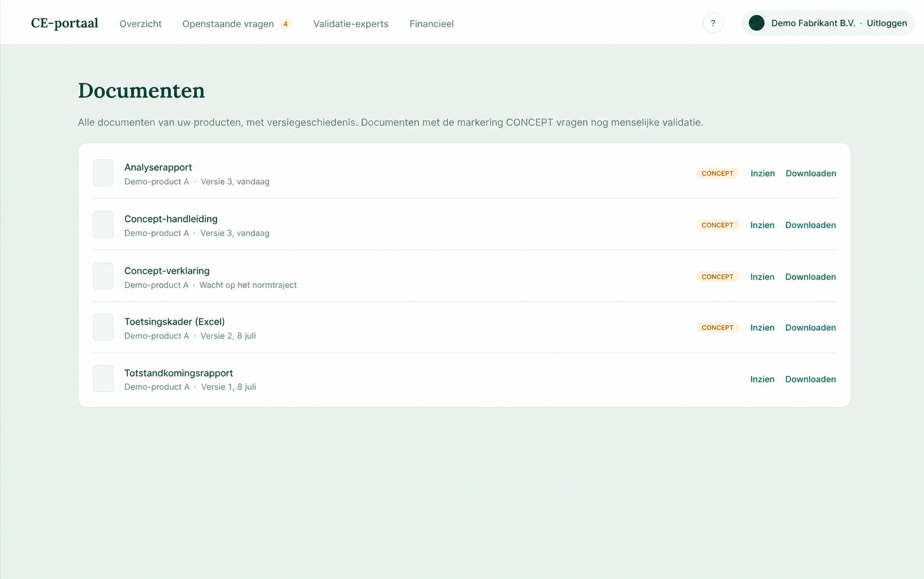Viewport: 924px width, 579px height.
Task: Click 'Versie 1, 8 juli' text
Action: 229,387
